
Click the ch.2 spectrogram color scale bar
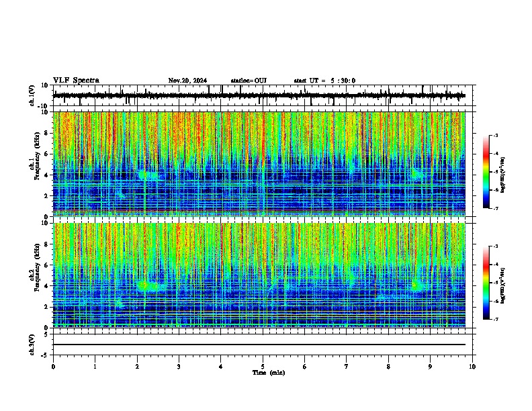(486, 283)
